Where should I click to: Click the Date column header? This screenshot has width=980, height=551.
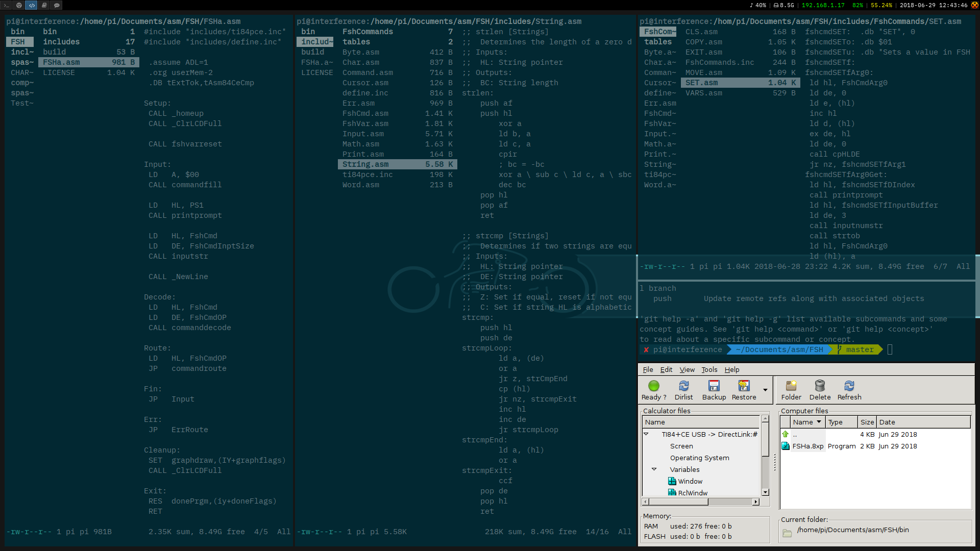[x=923, y=422]
